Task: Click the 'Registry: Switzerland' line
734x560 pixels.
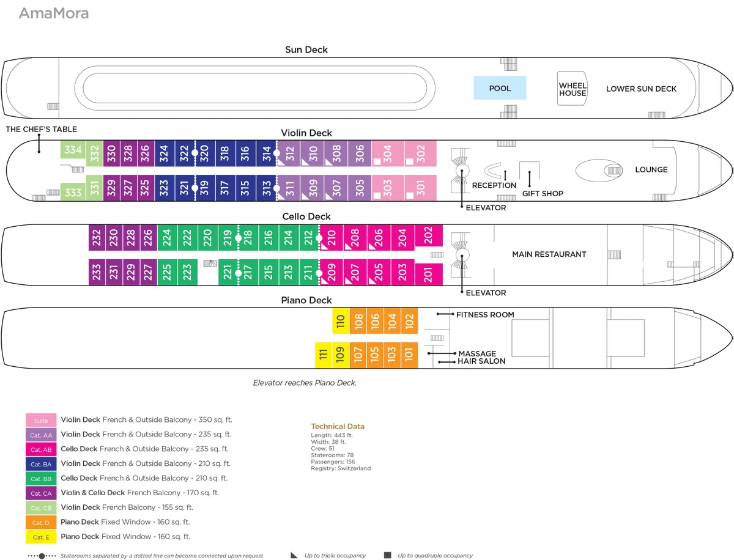Action: click(x=341, y=469)
